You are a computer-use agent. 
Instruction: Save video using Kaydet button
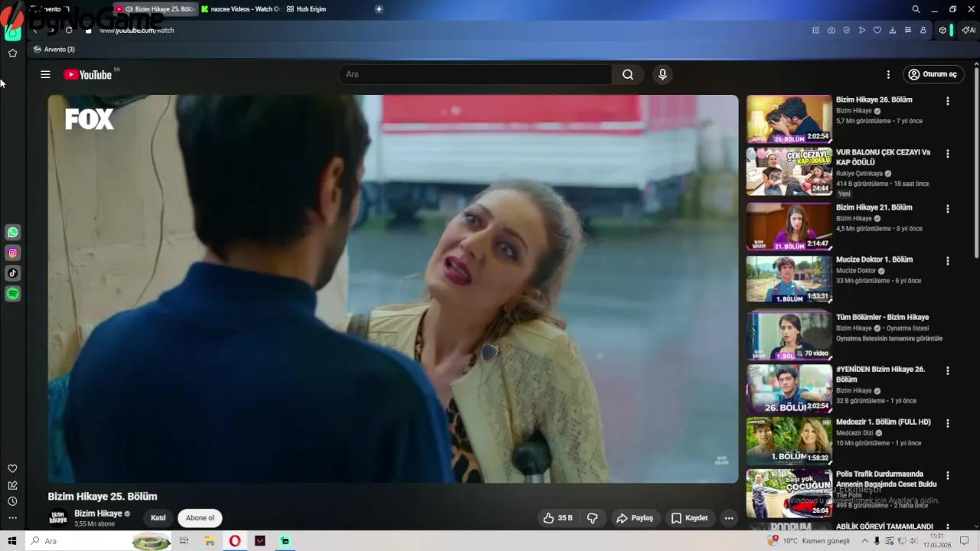click(x=690, y=518)
